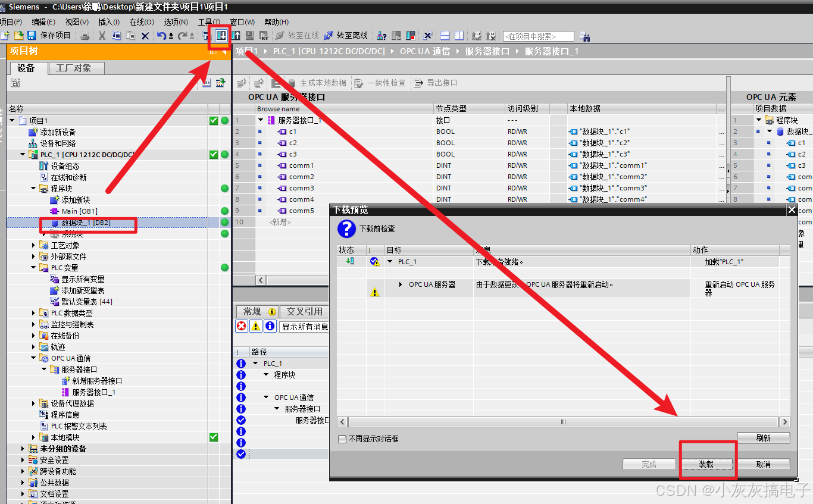Viewport: 813px width, 504px height.
Task: Collapse the 项目1 root tree node
Action: 12,121
